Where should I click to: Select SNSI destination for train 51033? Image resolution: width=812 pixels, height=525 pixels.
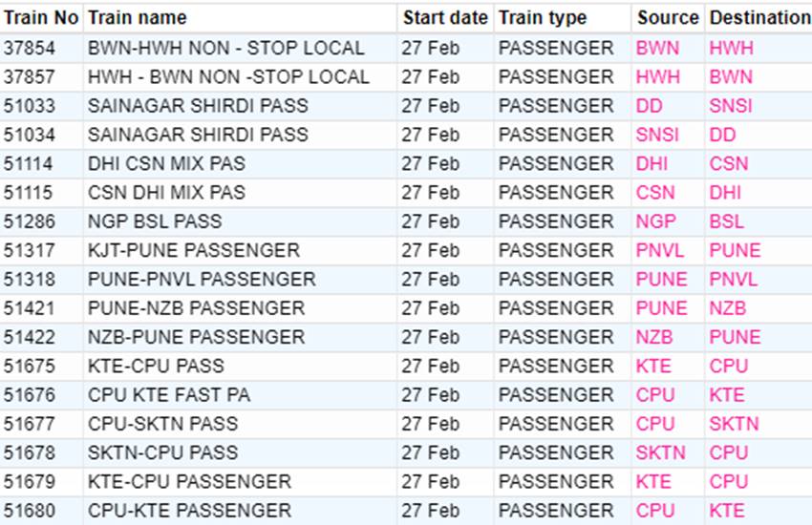(x=730, y=106)
